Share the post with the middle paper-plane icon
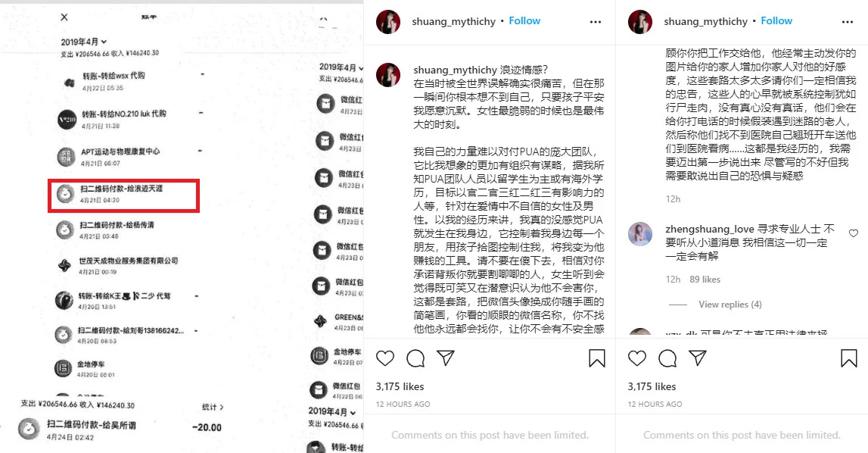 click(446, 358)
